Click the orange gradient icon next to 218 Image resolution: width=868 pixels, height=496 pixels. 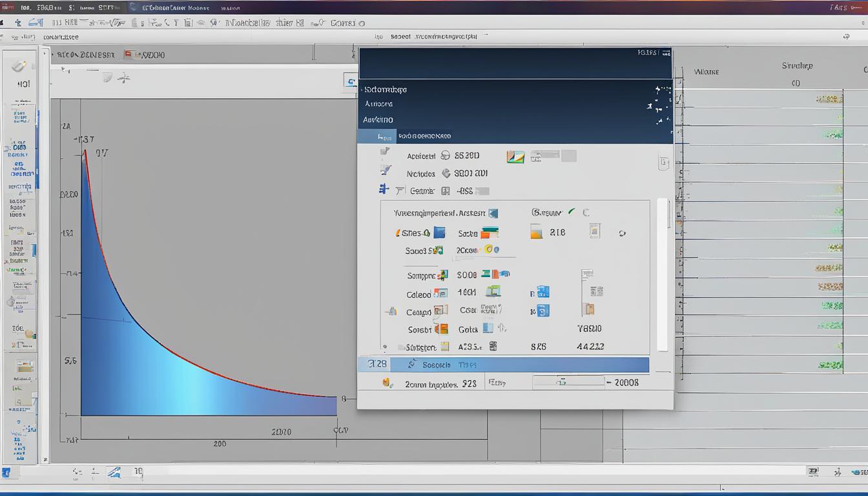click(536, 232)
